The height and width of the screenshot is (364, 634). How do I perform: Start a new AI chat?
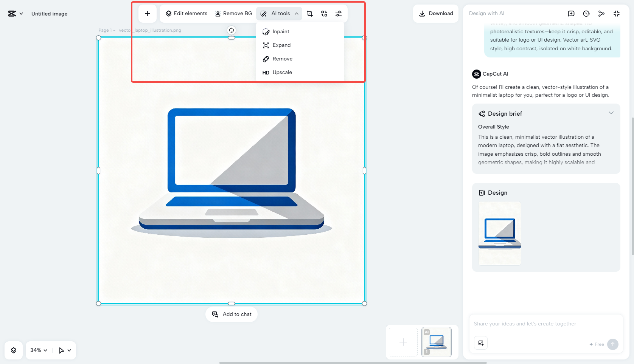pyautogui.click(x=571, y=13)
